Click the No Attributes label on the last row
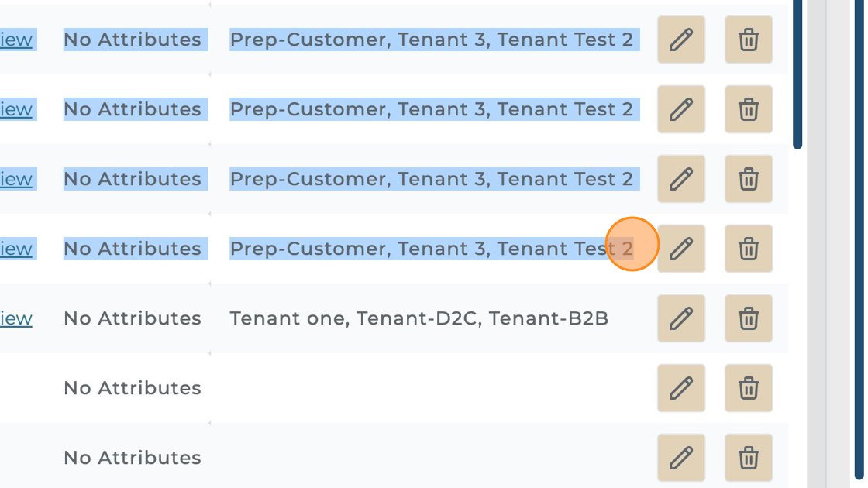Screen dimensions: 868x488 pyautogui.click(x=132, y=458)
